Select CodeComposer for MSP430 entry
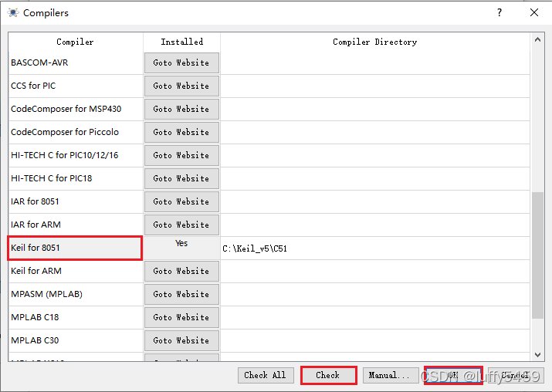The height and width of the screenshot is (392, 552). pos(76,110)
